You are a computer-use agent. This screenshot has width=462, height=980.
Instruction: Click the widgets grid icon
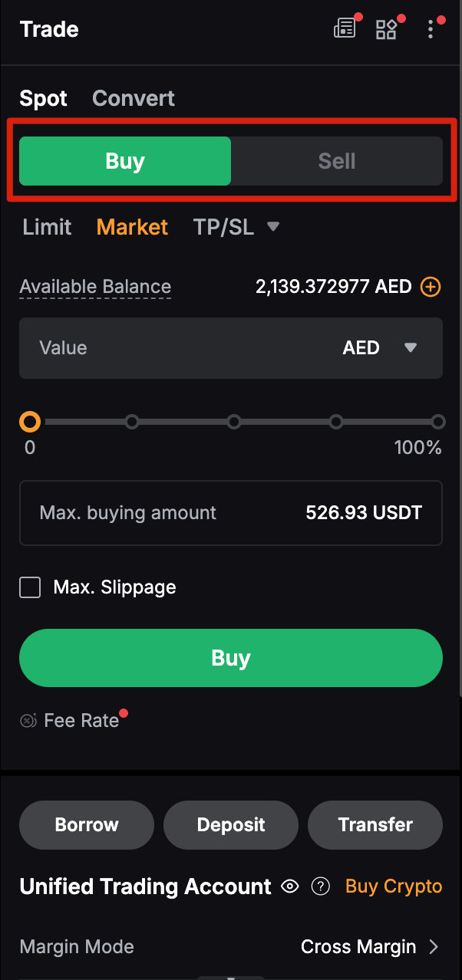(x=387, y=28)
